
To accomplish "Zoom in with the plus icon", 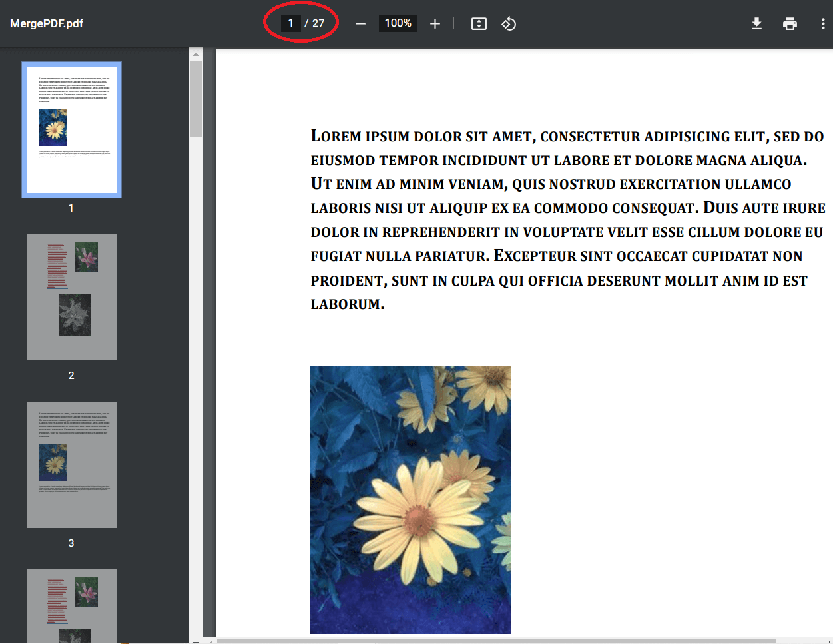I will point(435,23).
